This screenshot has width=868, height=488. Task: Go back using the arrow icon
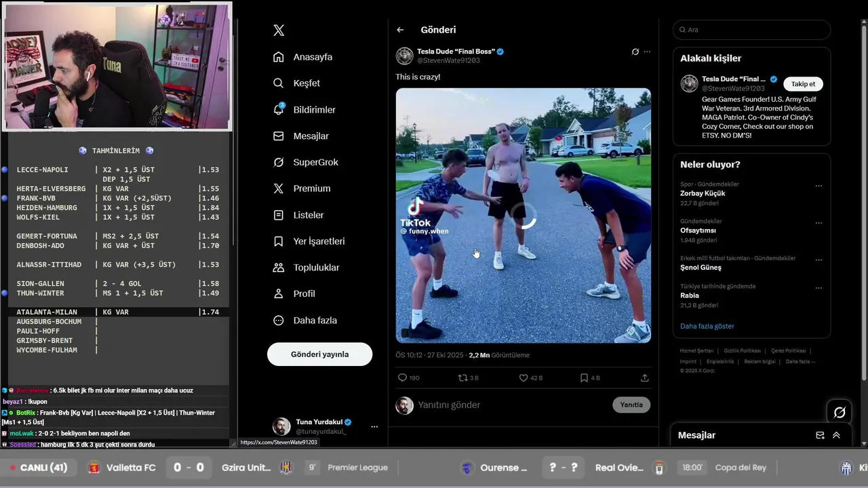click(400, 30)
